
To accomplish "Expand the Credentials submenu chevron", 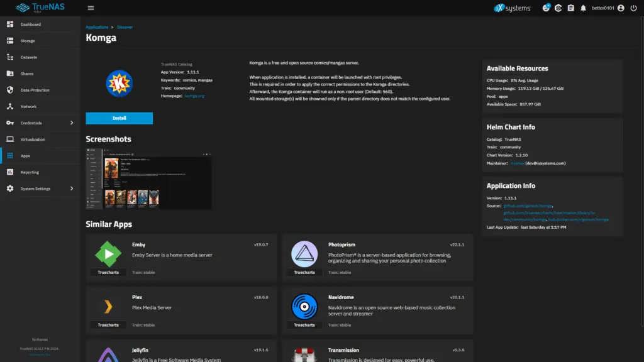I will pyautogui.click(x=71, y=123).
